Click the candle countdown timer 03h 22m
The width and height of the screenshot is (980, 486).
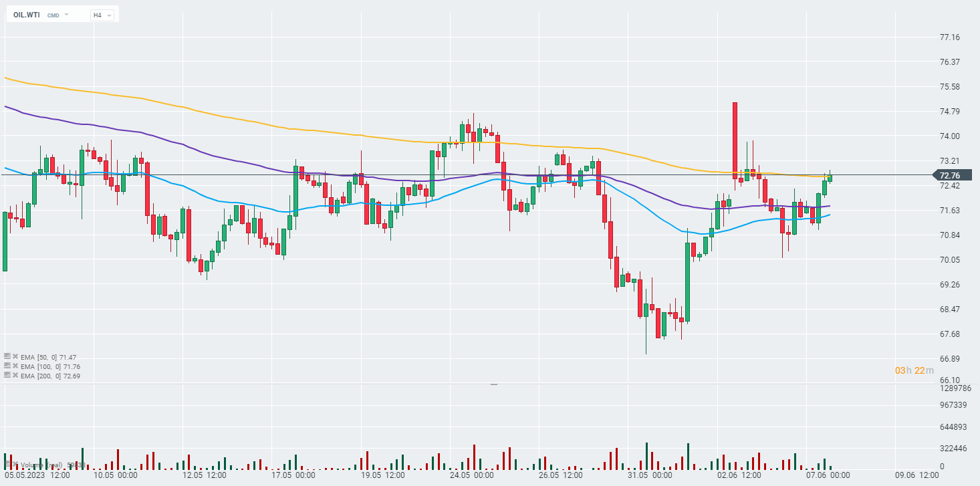(x=910, y=370)
